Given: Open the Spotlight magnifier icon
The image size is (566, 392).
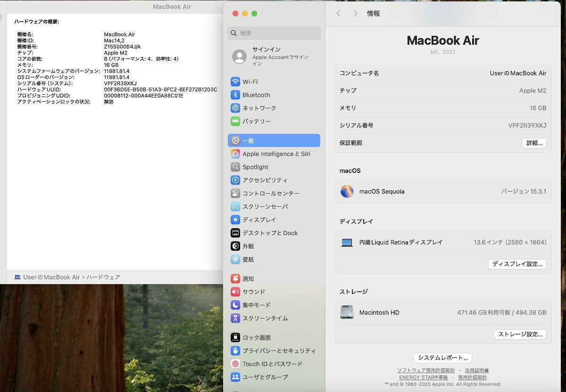Looking at the screenshot, I should (235, 167).
